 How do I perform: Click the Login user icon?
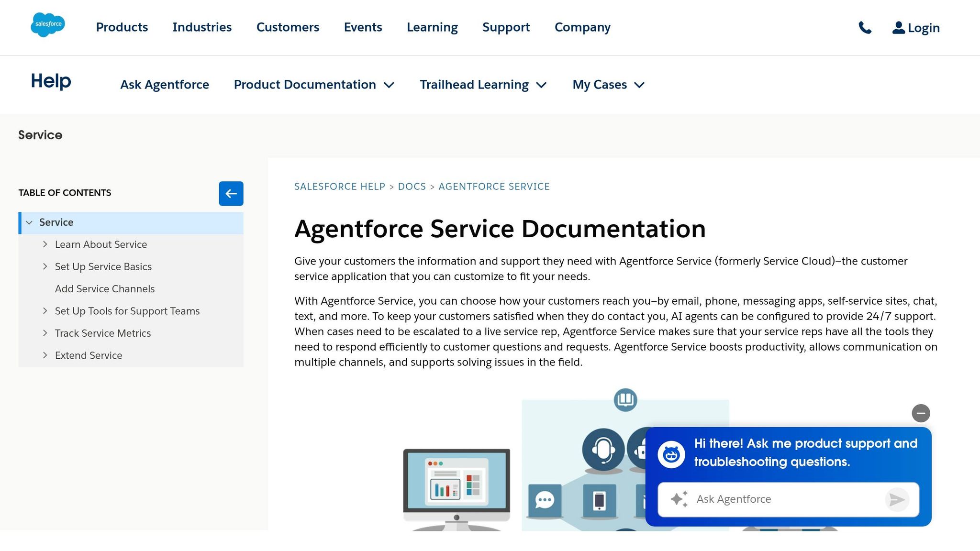[899, 28]
